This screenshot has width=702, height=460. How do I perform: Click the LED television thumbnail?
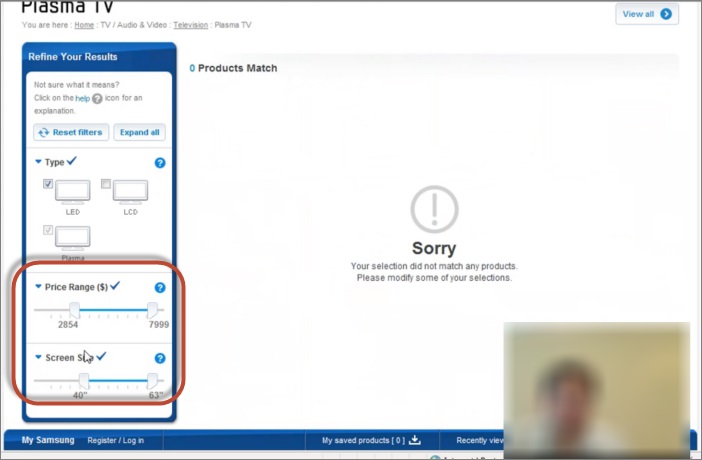pos(73,192)
